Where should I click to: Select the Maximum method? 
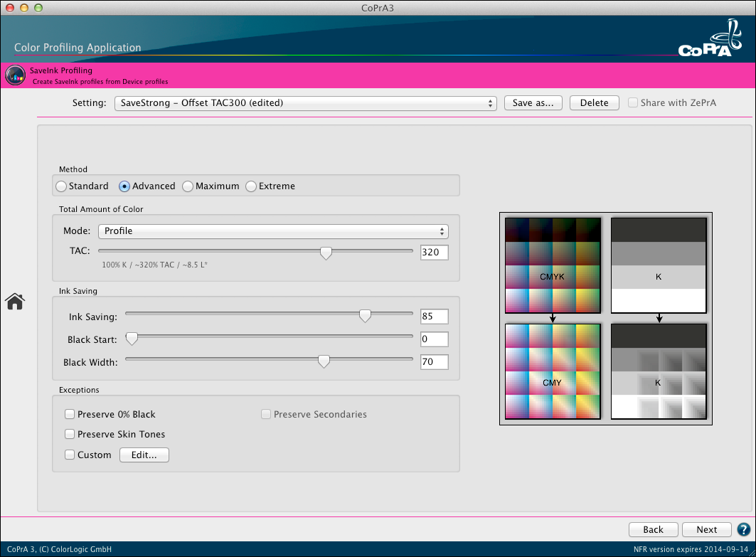click(x=187, y=186)
